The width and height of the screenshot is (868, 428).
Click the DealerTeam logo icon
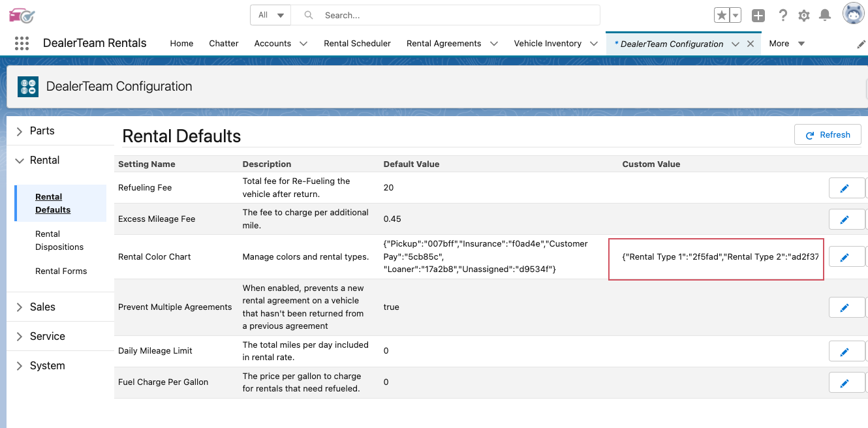click(22, 14)
